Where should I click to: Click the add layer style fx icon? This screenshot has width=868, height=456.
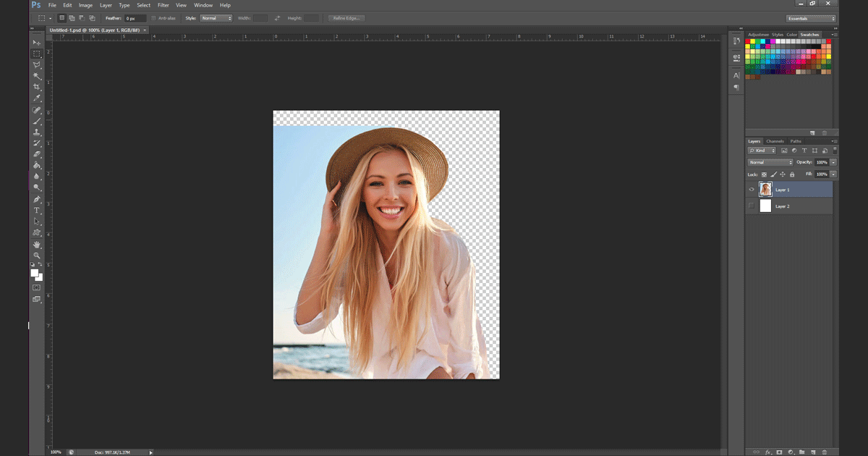(768, 452)
